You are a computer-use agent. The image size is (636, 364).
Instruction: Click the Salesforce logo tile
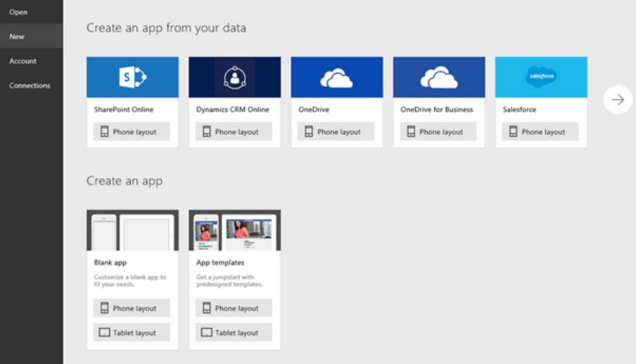coord(541,77)
